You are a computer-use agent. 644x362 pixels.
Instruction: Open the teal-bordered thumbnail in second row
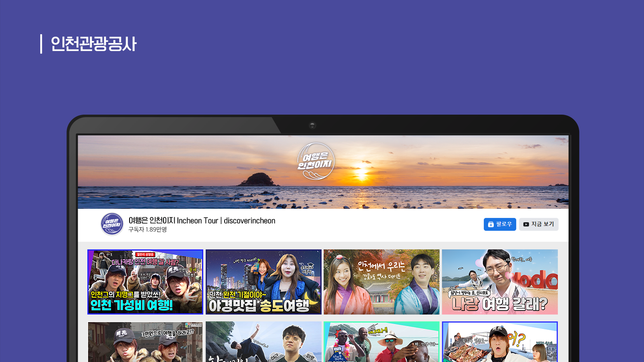[x=381, y=342]
